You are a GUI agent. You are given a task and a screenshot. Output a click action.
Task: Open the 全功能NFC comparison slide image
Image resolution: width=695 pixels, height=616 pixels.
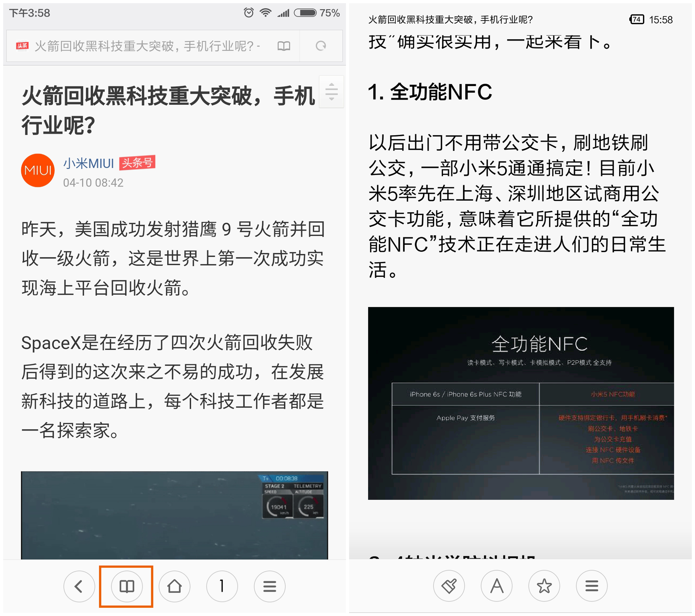[x=521, y=403]
